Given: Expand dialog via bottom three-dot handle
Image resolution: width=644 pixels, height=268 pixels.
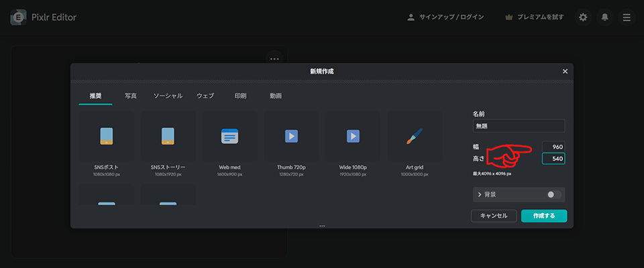Looking at the screenshot, I should (x=322, y=226).
